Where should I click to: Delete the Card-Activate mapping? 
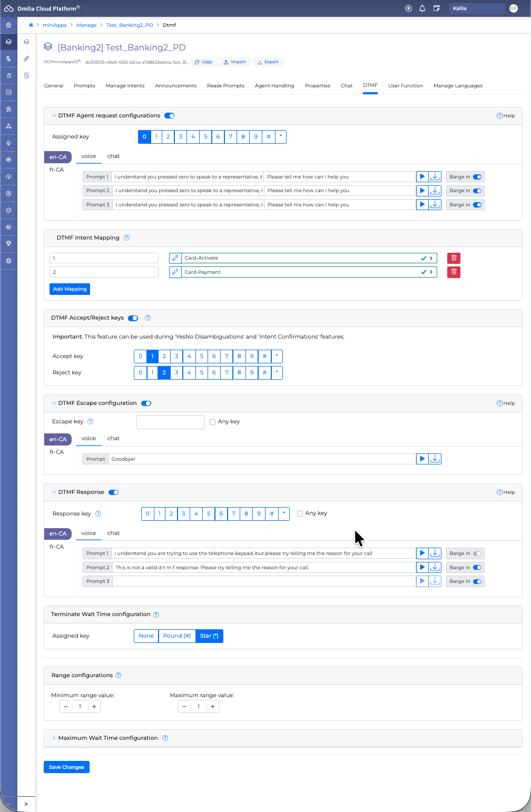(454, 258)
